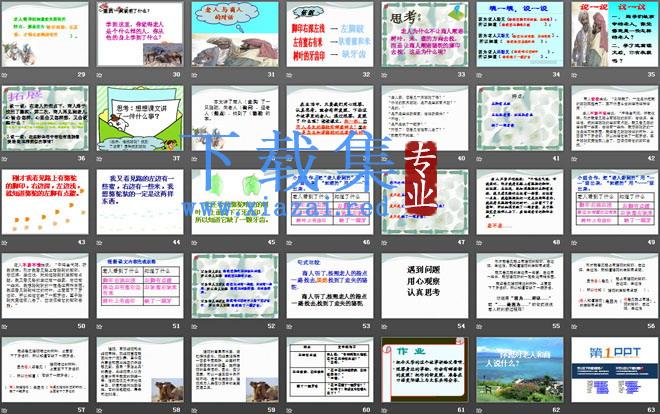Screen dimensions: 660x414
Task: Click slide number label "53"
Action: (367, 326)
